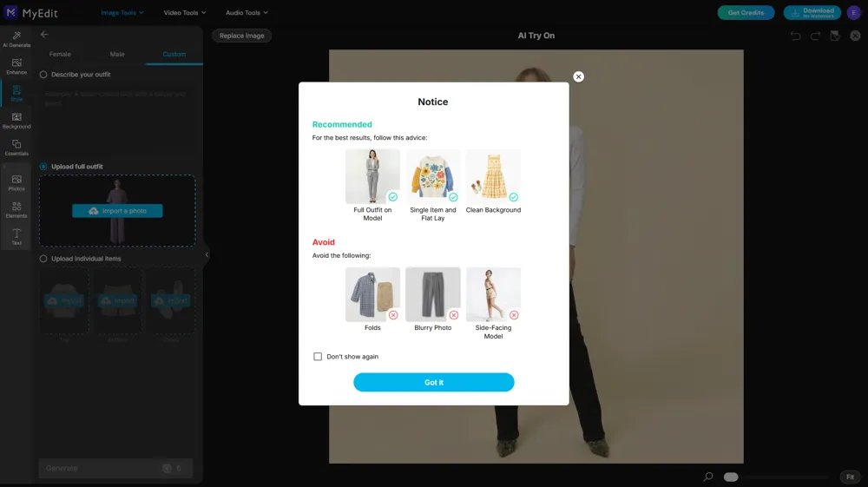This screenshot has height=487, width=868.
Task: Select the Style tool in sidebar
Action: click(x=16, y=94)
